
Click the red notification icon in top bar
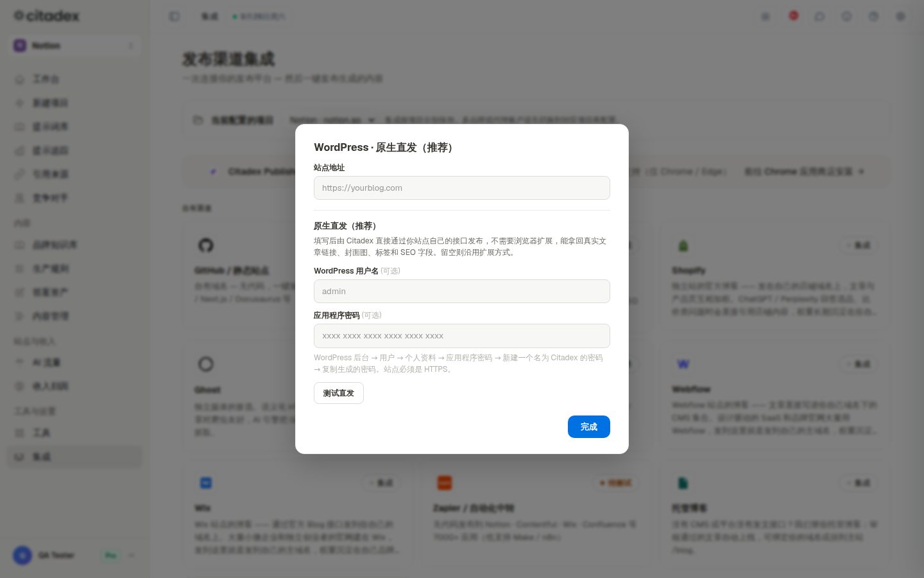tap(793, 15)
